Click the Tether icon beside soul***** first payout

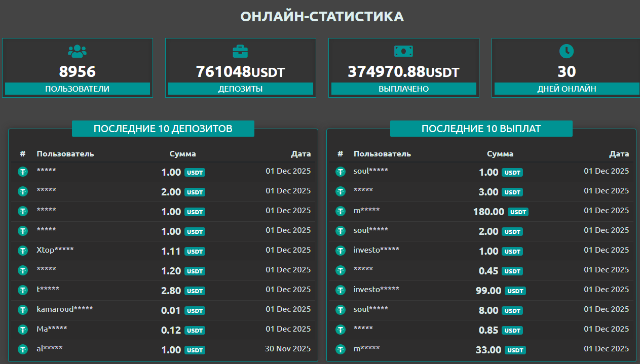pyautogui.click(x=340, y=172)
